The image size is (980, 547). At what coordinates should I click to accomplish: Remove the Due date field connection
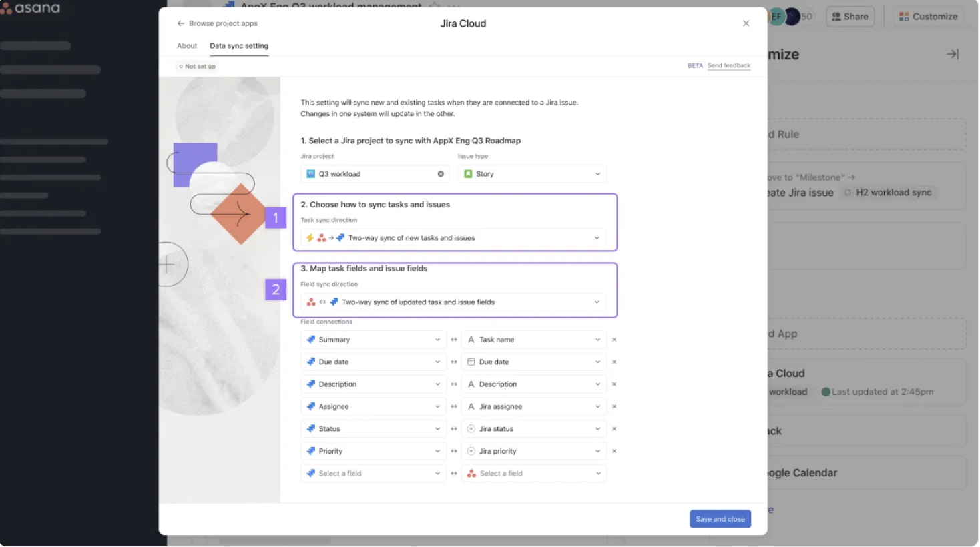tap(614, 362)
